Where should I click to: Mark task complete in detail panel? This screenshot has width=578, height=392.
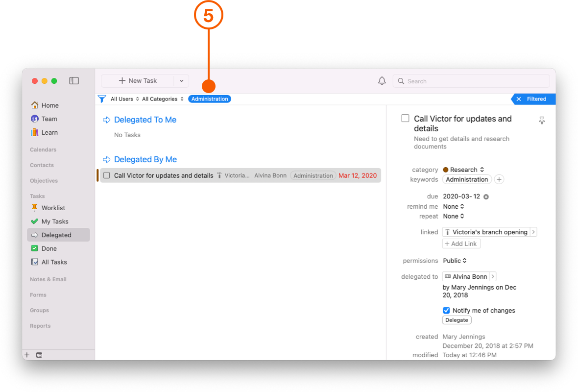[x=405, y=119]
